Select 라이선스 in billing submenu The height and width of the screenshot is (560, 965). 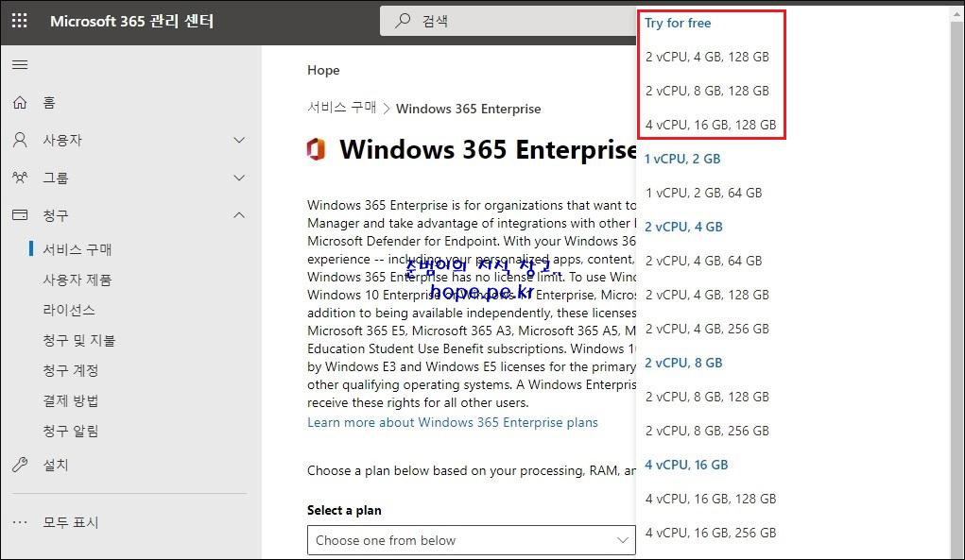click(x=69, y=310)
